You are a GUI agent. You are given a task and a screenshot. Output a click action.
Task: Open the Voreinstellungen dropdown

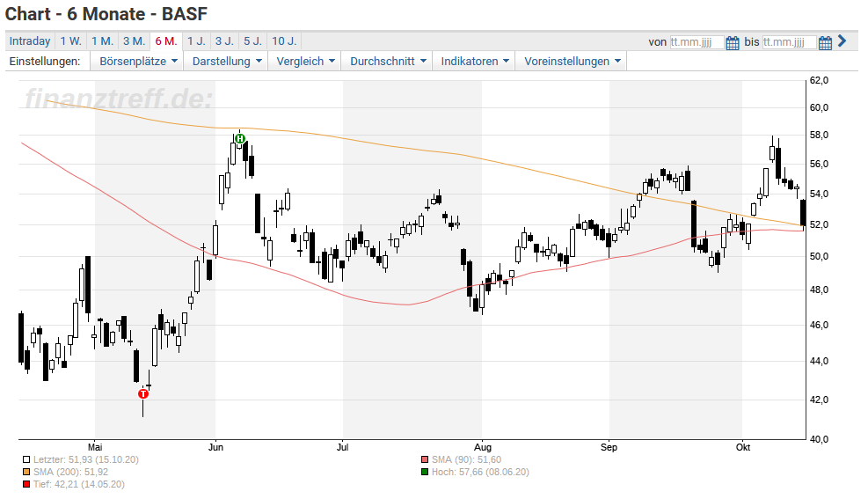click(x=572, y=62)
